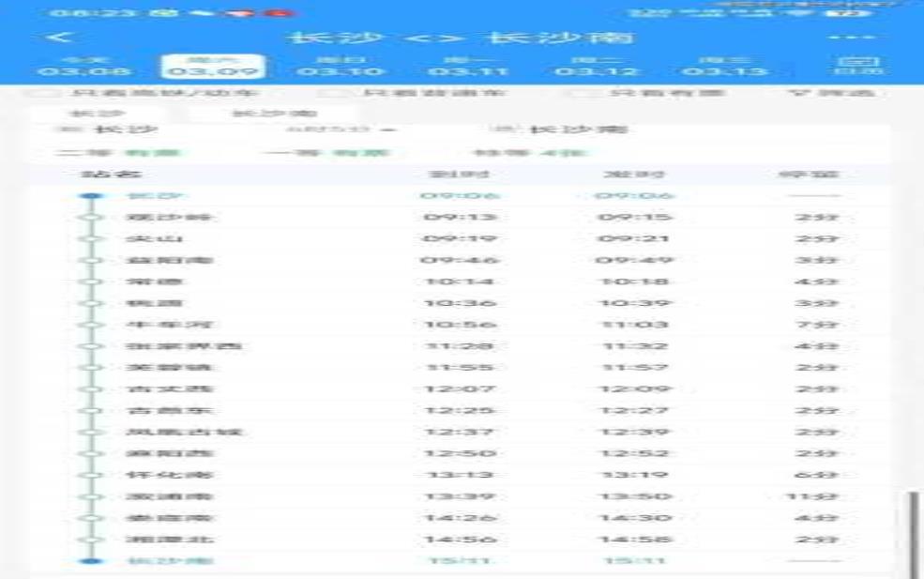
Task: Click the origin 长沙 timeline node
Action: coord(90,196)
